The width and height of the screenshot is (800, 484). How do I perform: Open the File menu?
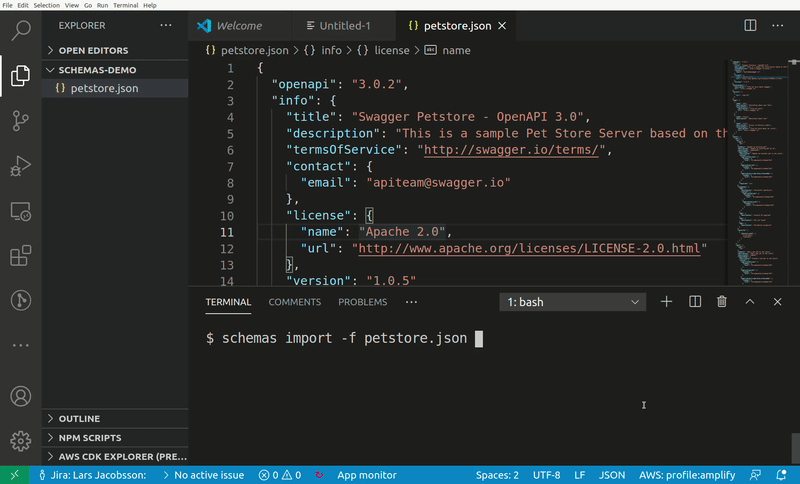7,5
